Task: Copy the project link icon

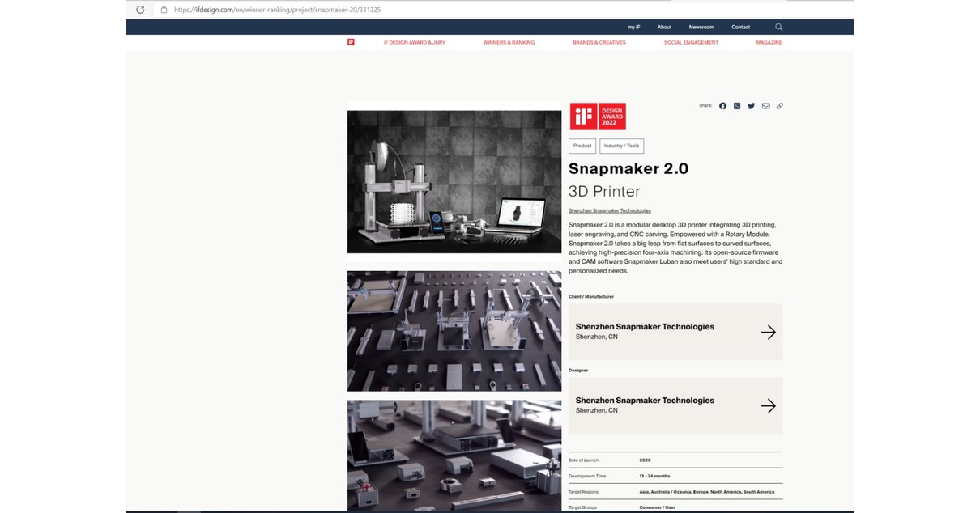Action: 780,105
